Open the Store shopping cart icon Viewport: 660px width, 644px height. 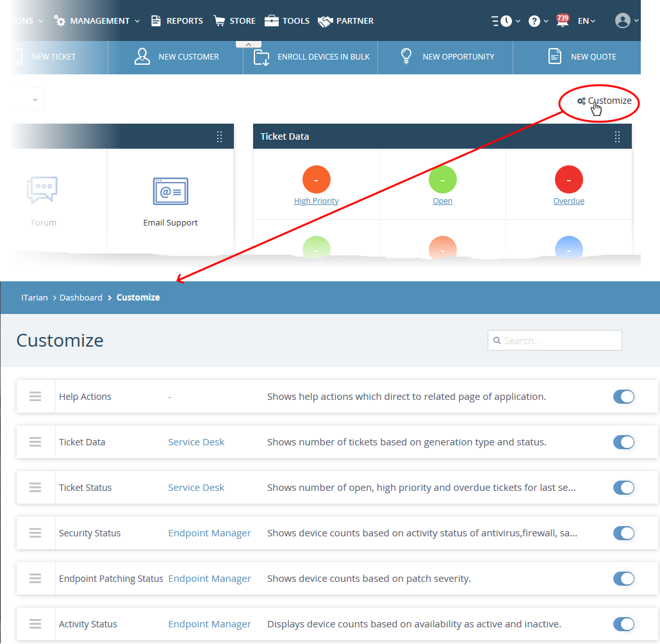coord(219,21)
